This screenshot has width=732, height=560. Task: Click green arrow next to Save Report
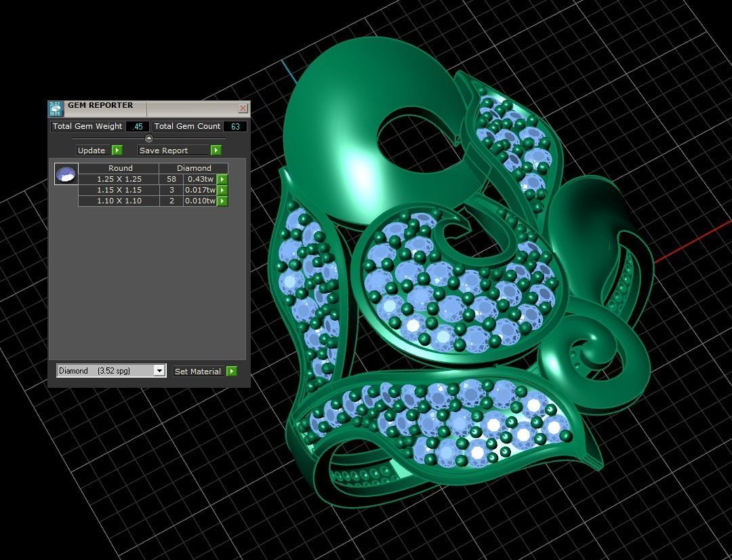tap(216, 151)
